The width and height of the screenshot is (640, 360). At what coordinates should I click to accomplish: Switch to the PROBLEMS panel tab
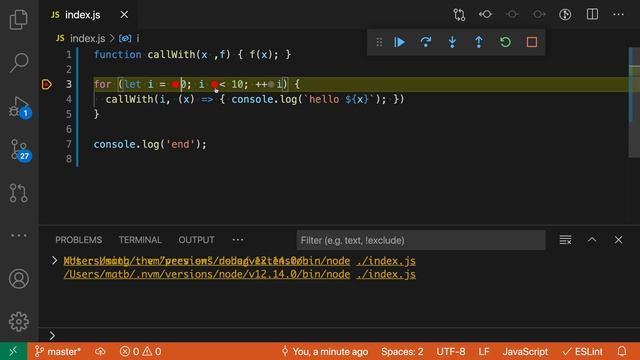(x=78, y=240)
